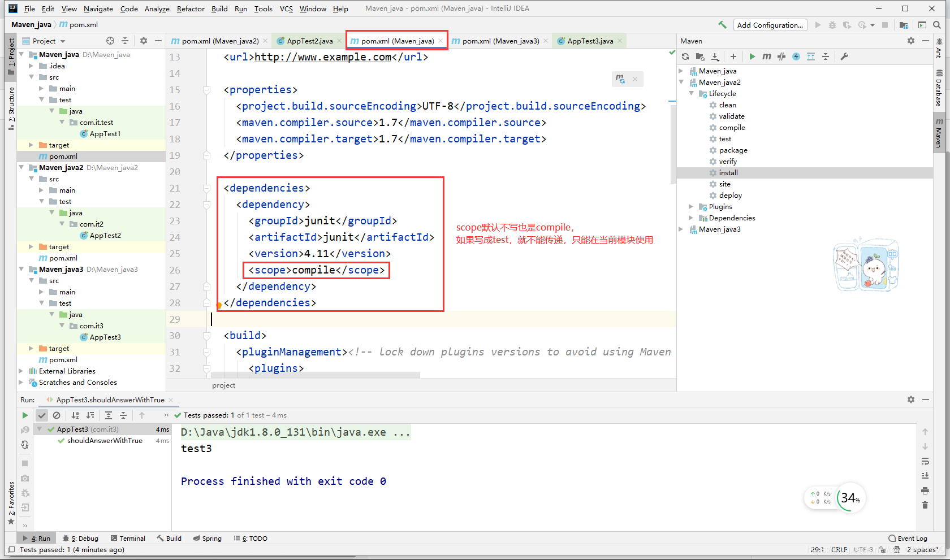Click Reimport All Maven Projects icon
Screen dimensions: 950x560
click(685, 57)
